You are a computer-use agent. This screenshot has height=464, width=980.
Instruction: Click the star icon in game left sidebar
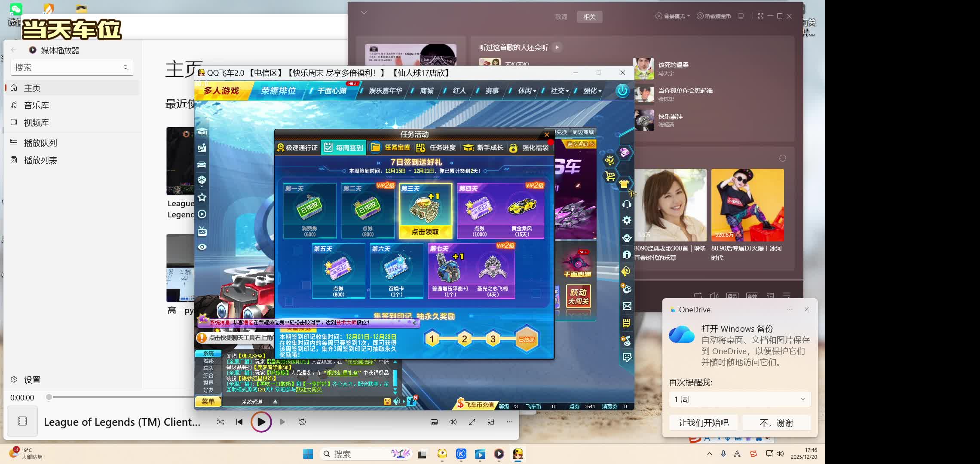pyautogui.click(x=202, y=197)
